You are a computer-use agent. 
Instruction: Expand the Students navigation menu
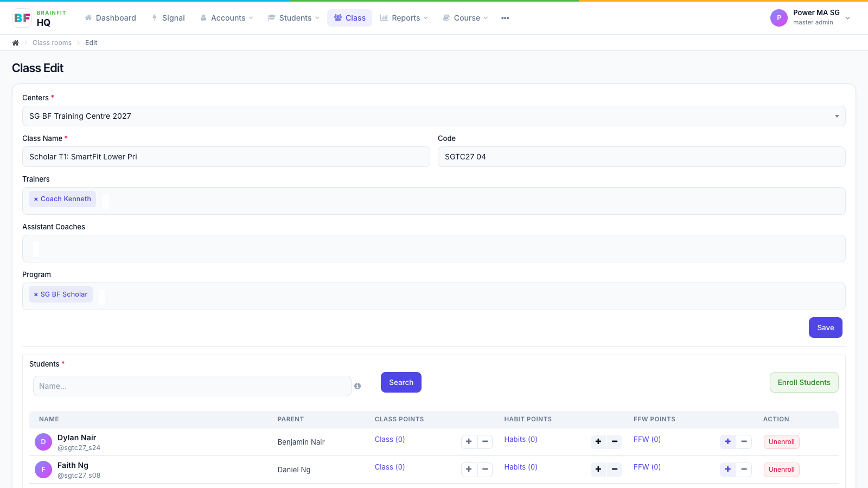(x=293, y=18)
